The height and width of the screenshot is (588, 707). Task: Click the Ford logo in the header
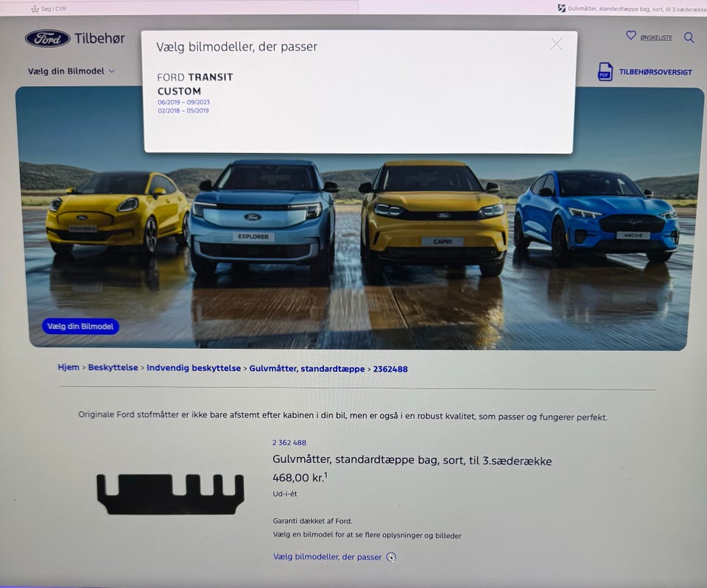click(x=46, y=38)
